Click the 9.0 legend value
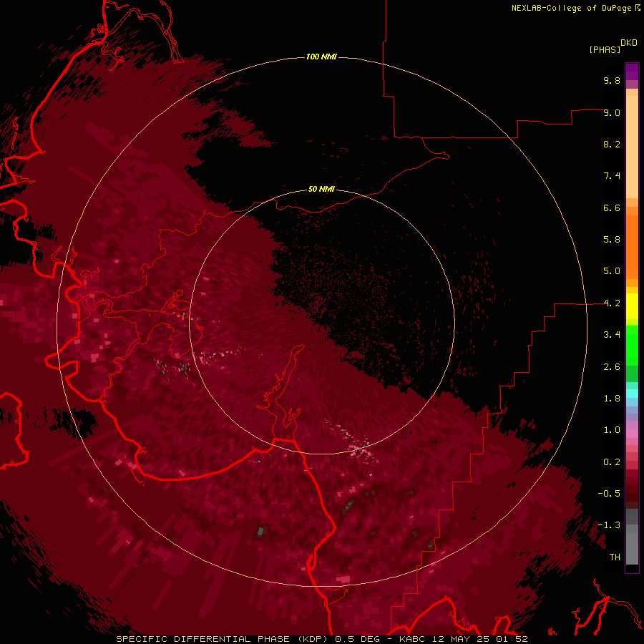644x644 pixels. (x=612, y=112)
